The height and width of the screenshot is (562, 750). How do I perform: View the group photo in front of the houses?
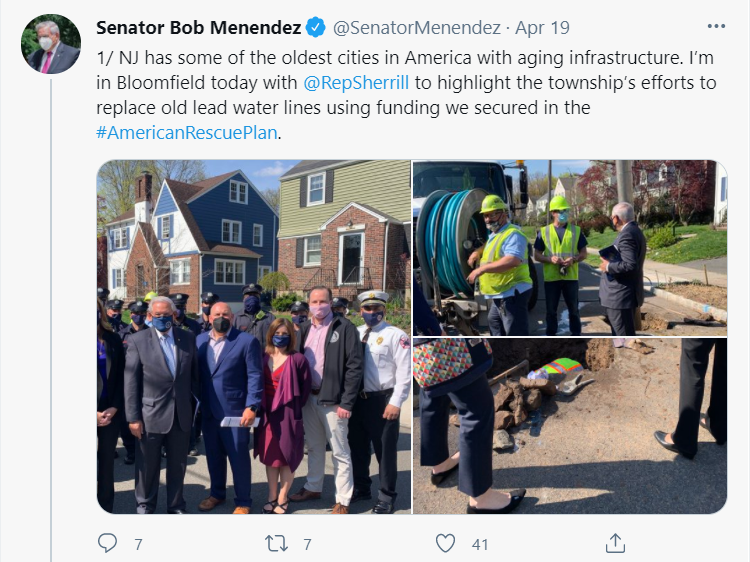(254, 337)
